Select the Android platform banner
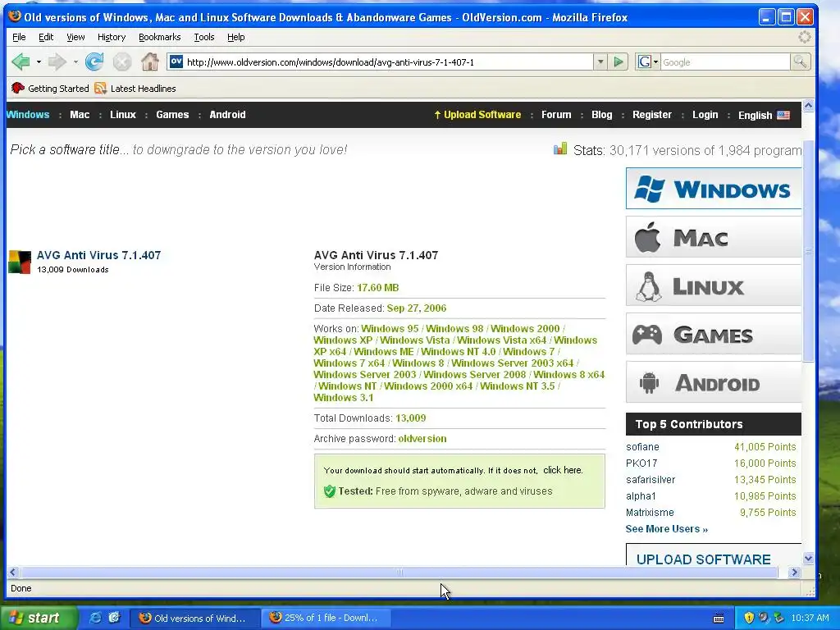This screenshot has width=840, height=630. click(714, 382)
